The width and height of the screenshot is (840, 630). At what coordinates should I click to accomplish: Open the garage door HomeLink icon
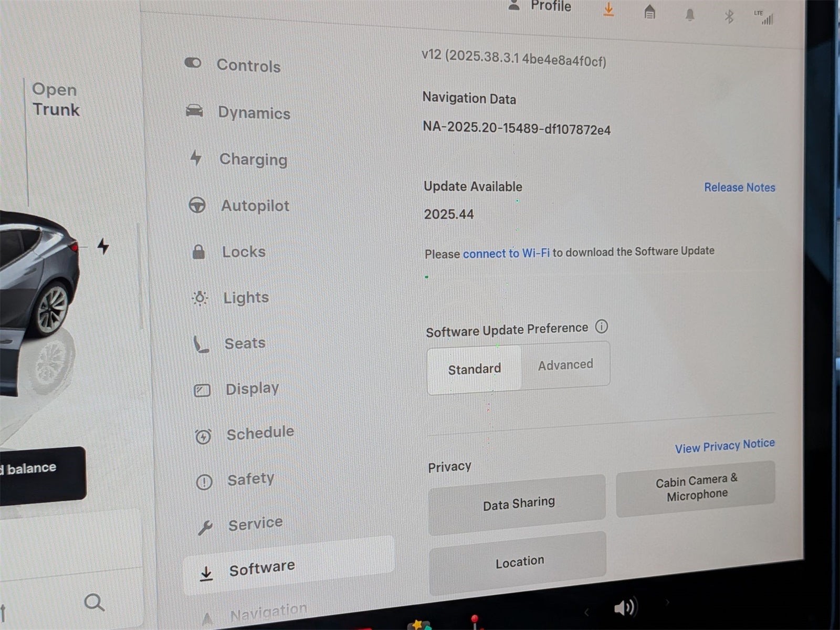pos(649,12)
